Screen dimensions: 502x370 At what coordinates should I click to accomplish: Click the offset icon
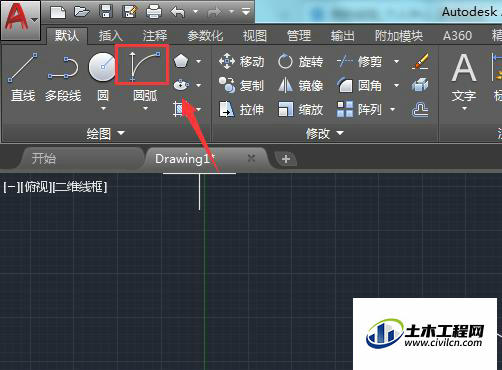(420, 109)
